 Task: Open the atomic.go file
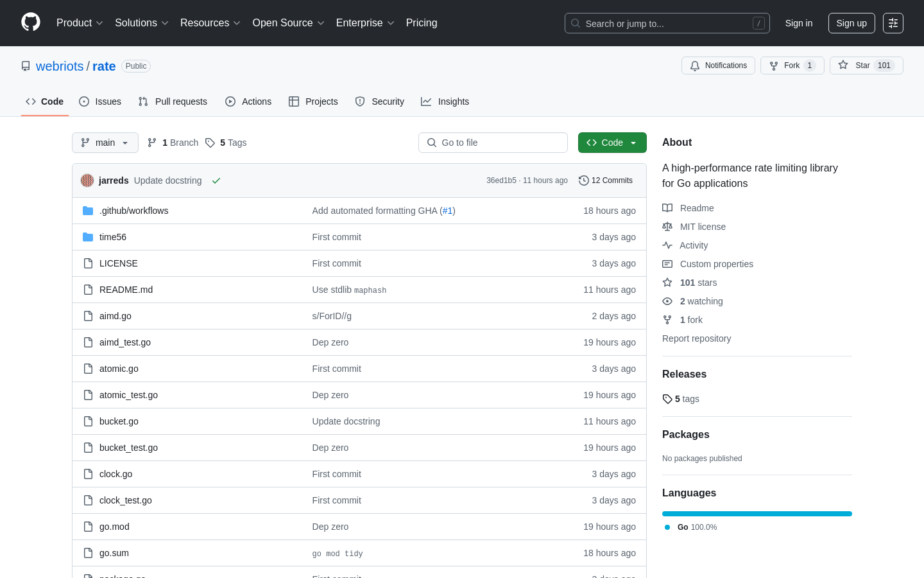[x=119, y=369]
